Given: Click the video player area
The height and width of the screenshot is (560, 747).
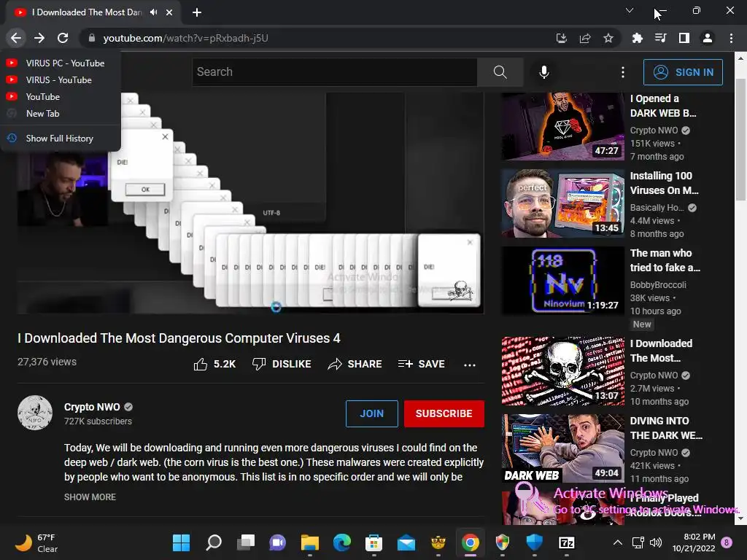Looking at the screenshot, I should 251,203.
